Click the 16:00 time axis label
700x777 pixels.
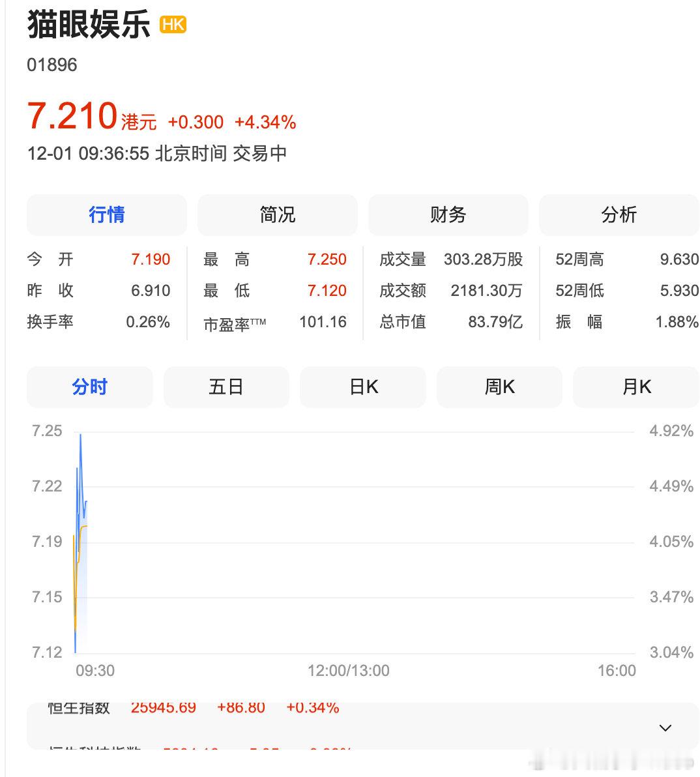click(x=617, y=671)
